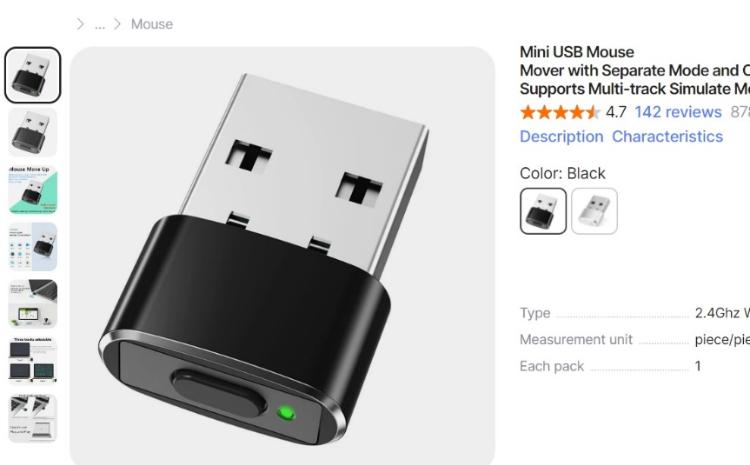View the 'Mouse Move Up' green thumbnail
The image size is (750, 465).
(x=33, y=189)
